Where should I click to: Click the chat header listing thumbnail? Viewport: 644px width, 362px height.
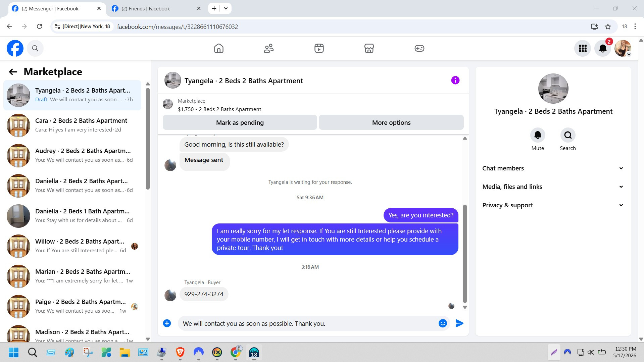(x=173, y=80)
